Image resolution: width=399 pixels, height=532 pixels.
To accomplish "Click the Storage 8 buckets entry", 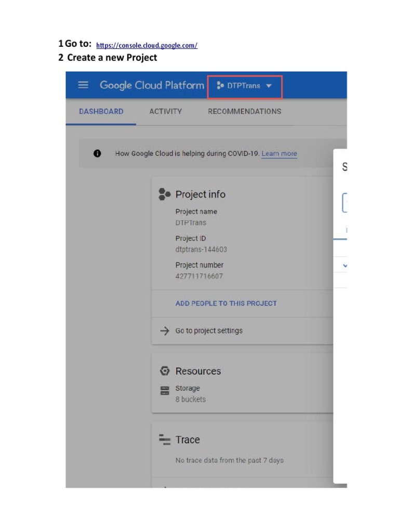I will [x=190, y=394].
